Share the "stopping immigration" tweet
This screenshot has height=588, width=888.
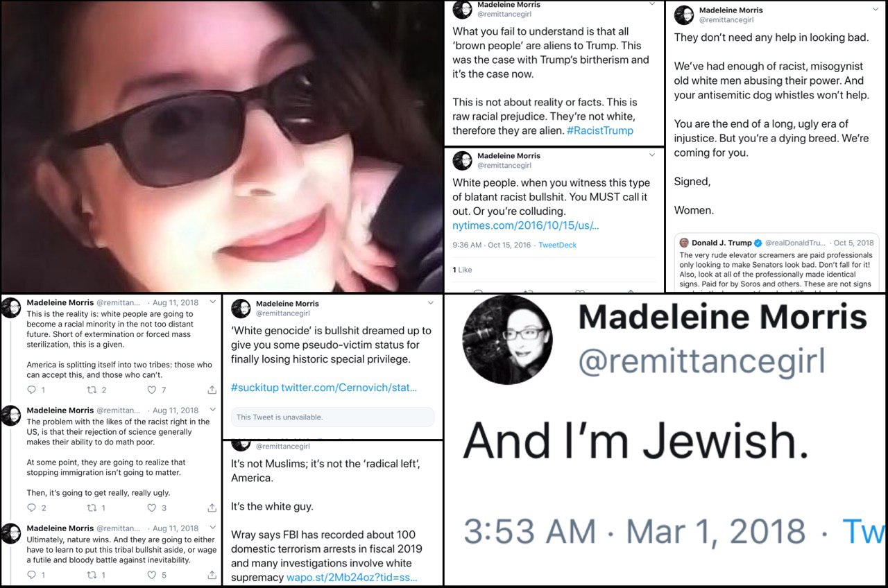tap(212, 508)
